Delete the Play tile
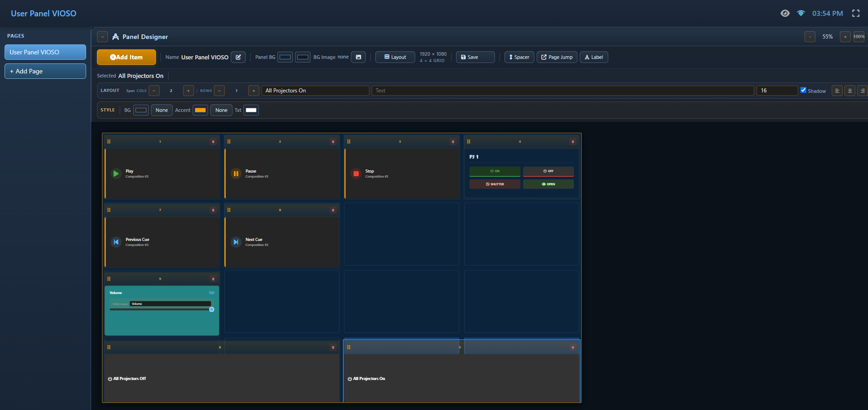The height and width of the screenshot is (410, 868). [x=213, y=142]
